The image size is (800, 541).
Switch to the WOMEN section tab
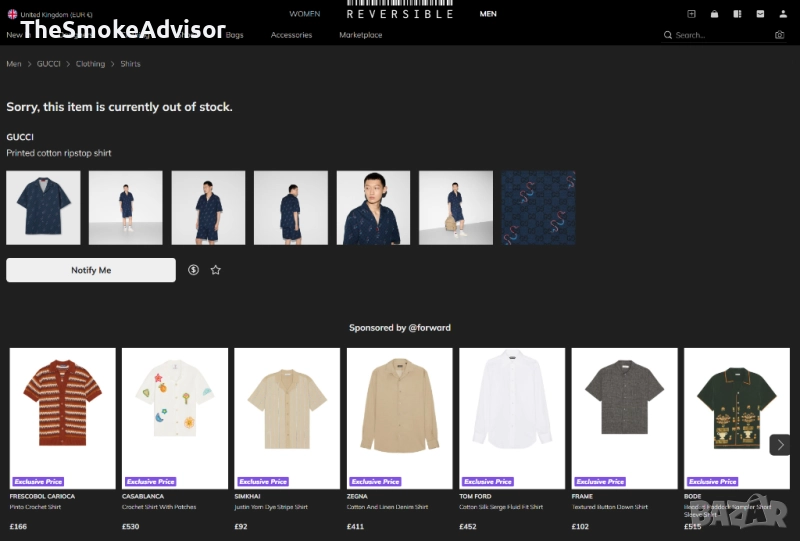(x=305, y=14)
